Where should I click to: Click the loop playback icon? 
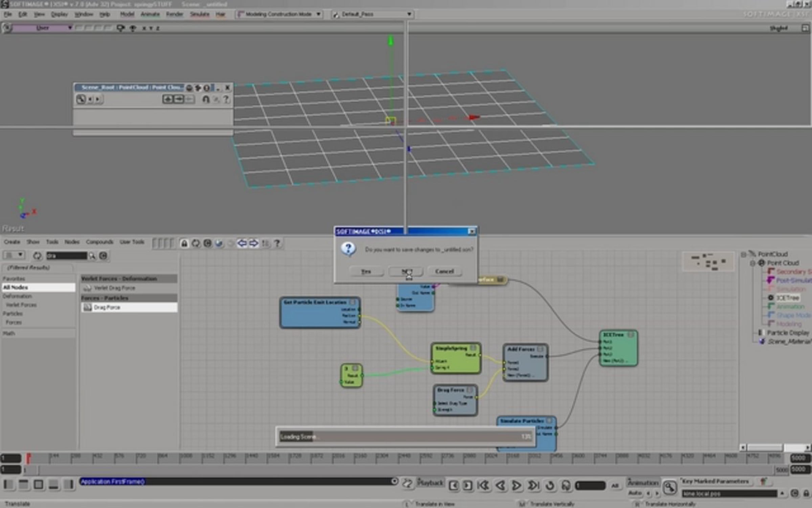coord(549,486)
